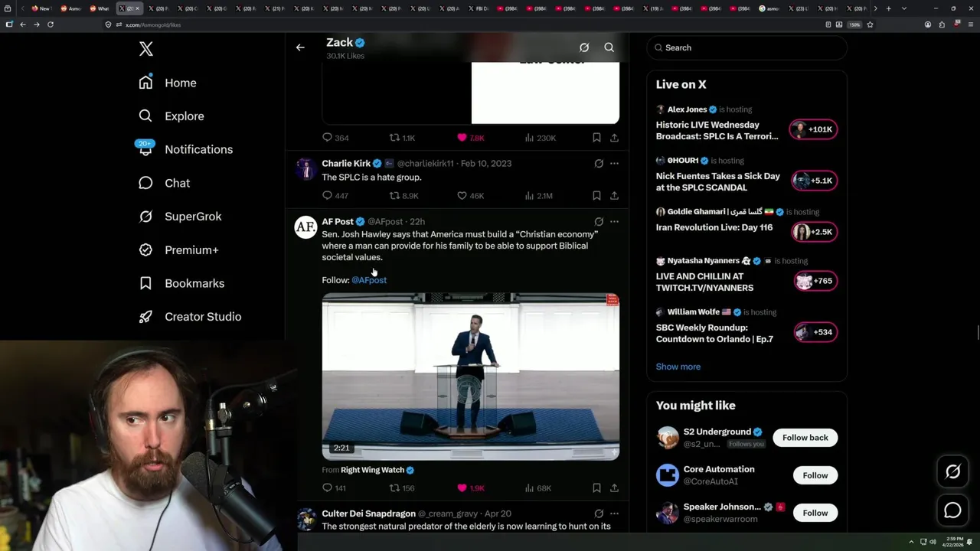Join Nick Fuentes live stream +5.1K

(814, 181)
